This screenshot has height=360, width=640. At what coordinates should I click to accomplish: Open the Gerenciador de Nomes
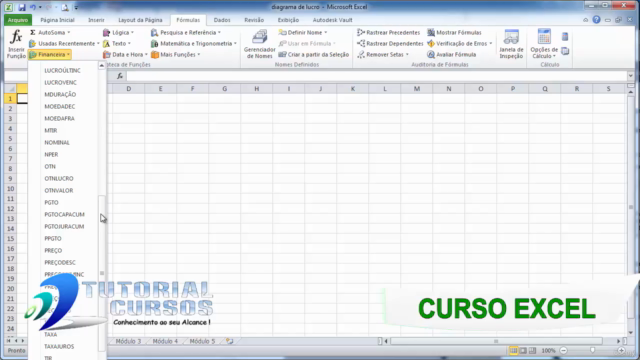259,44
